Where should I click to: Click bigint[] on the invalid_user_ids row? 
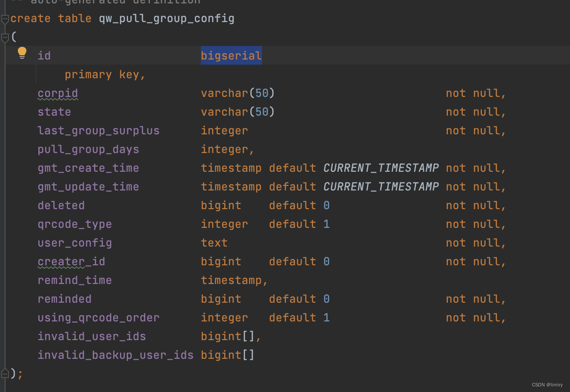point(228,336)
